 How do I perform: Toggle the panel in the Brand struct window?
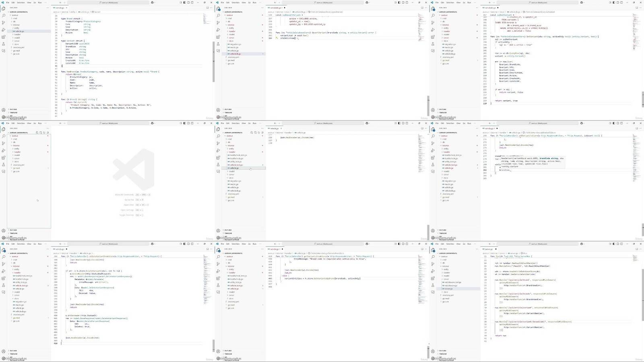click(188, 2)
